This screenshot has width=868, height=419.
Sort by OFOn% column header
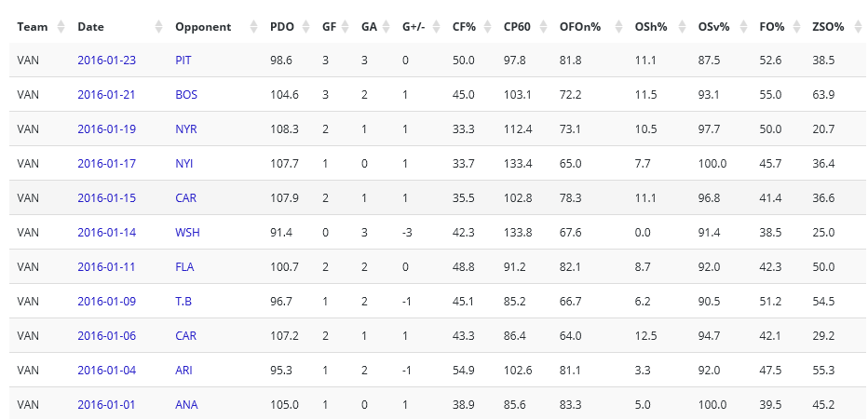point(582,27)
